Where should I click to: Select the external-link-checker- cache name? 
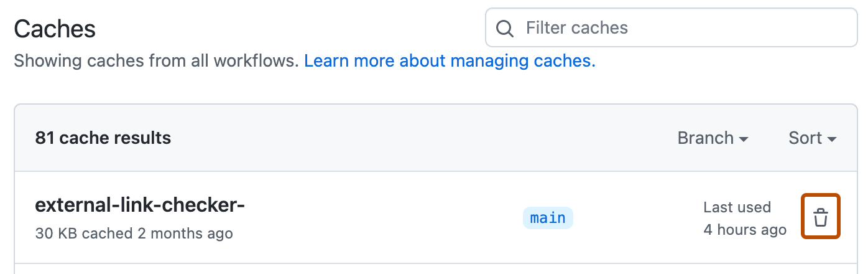click(140, 204)
